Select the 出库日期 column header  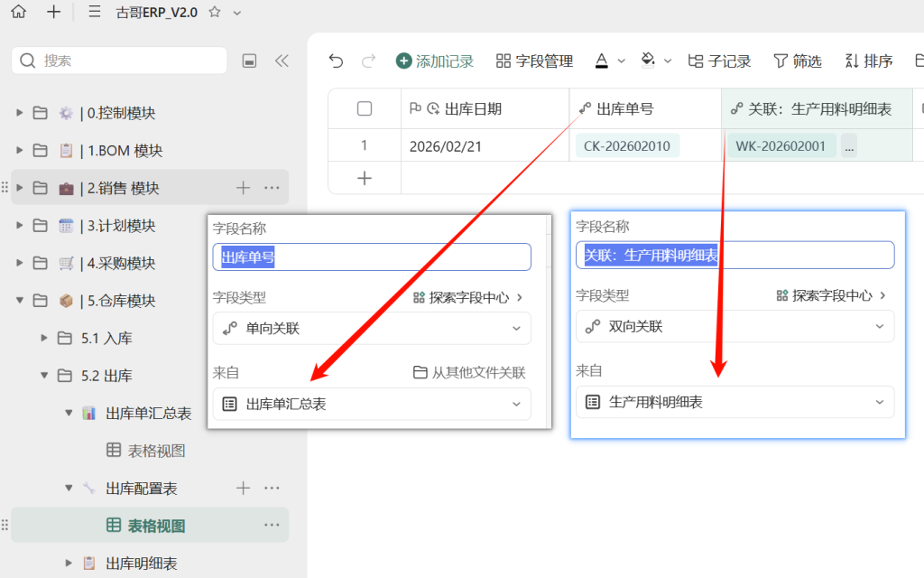(485, 108)
